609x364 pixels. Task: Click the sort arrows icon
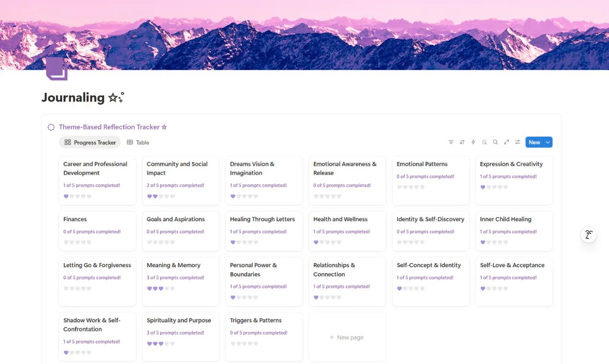coord(462,142)
